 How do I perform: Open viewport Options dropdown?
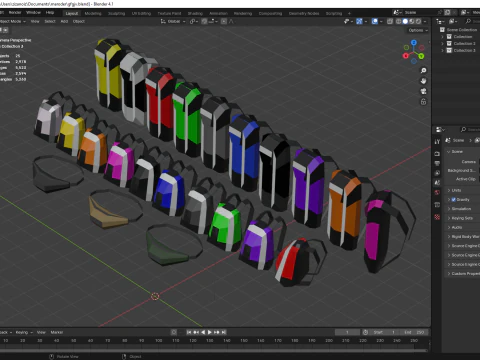pos(418,30)
